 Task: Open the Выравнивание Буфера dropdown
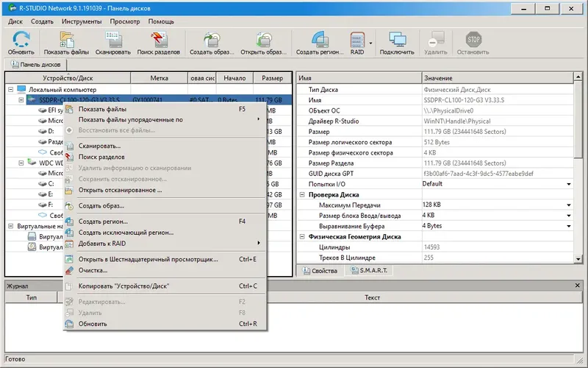point(568,226)
